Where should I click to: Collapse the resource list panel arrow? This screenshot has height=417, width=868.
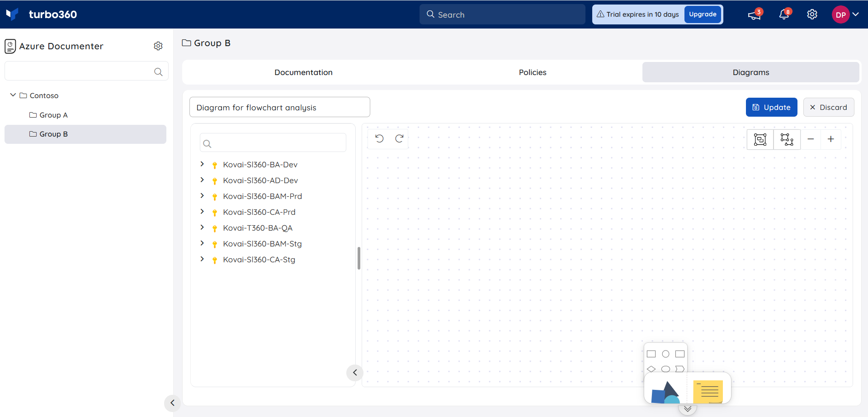tap(355, 373)
